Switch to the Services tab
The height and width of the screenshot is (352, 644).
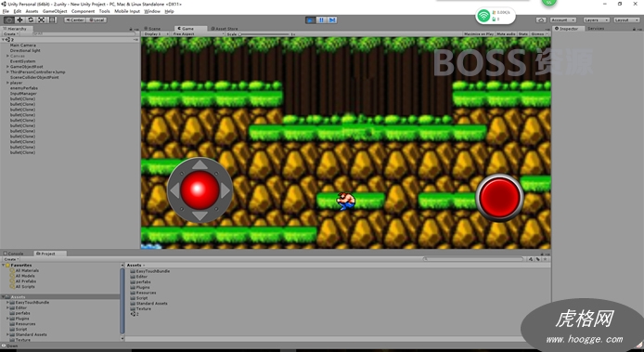[596, 29]
